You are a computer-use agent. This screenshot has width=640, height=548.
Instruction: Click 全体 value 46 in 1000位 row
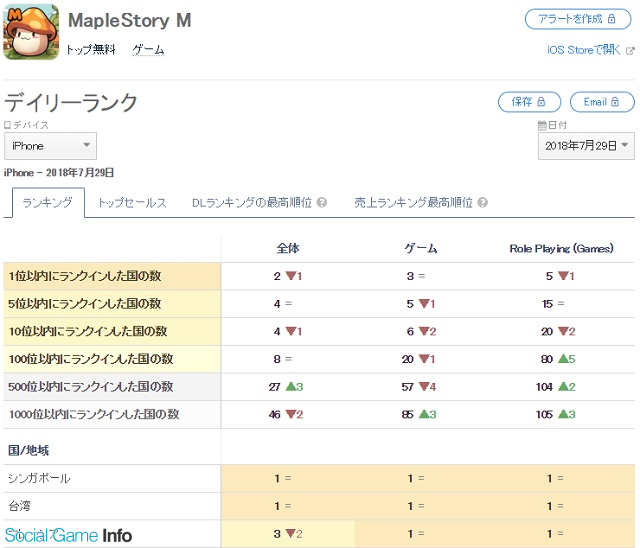[x=274, y=415]
